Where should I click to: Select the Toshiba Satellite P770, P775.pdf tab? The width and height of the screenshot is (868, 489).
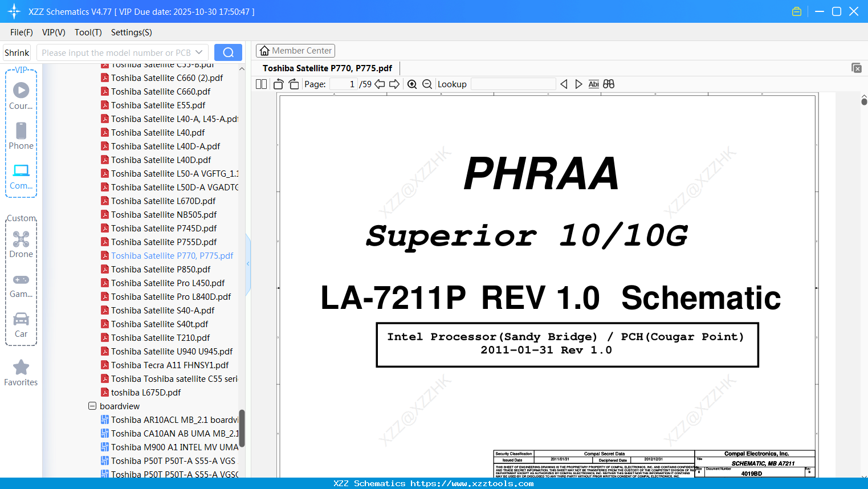[327, 68]
